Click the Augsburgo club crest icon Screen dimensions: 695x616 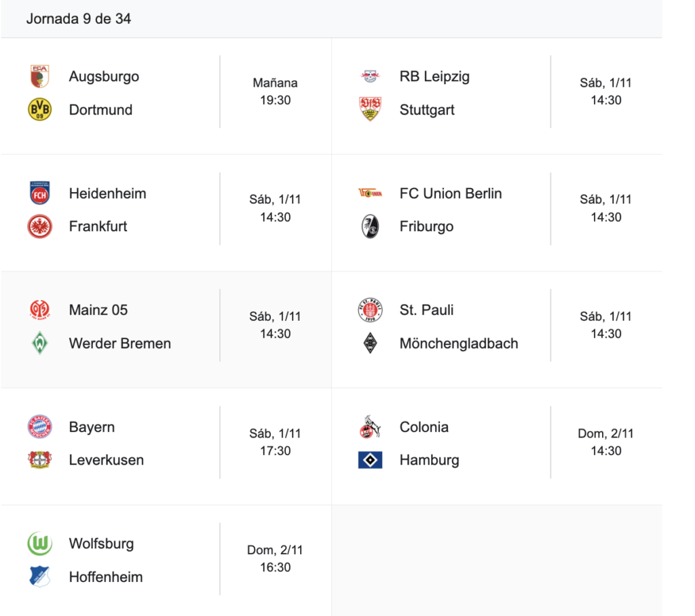tap(39, 77)
